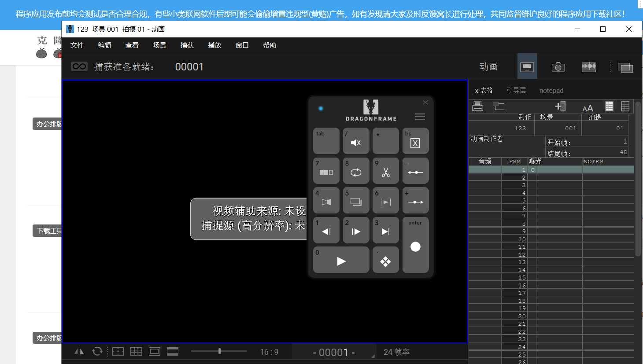Viewport: 643px width, 364px height.
Task: Select frame 10 row in the X-sheet
Action: point(551,239)
